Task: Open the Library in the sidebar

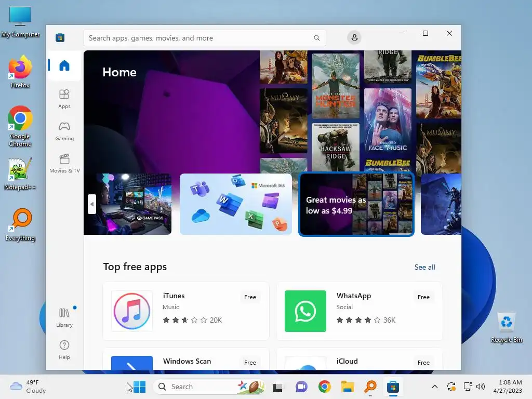Action: point(64,317)
